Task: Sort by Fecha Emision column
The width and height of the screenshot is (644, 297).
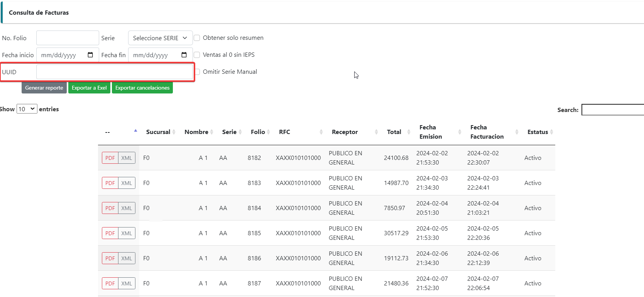Action: pyautogui.click(x=431, y=132)
